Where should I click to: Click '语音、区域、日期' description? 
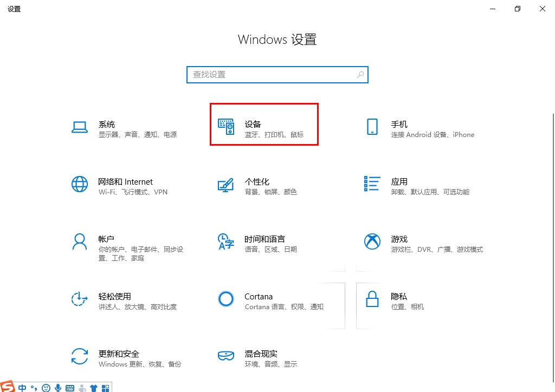tap(271, 249)
